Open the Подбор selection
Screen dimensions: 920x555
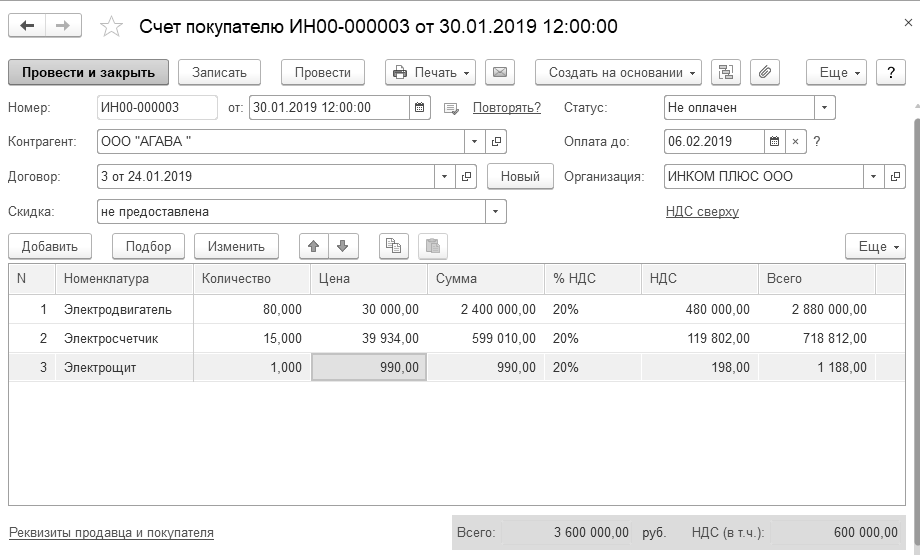[148, 246]
